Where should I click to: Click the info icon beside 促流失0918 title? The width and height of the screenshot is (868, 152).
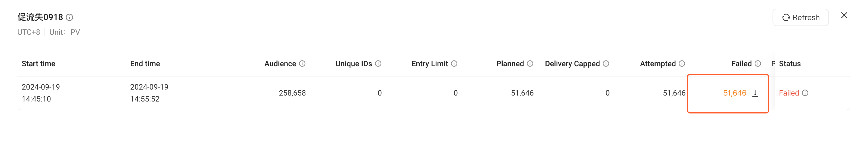pyautogui.click(x=69, y=18)
